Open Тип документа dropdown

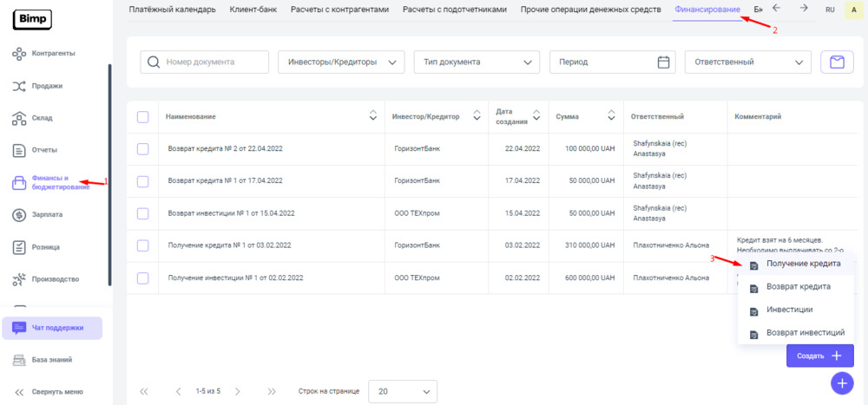477,62
